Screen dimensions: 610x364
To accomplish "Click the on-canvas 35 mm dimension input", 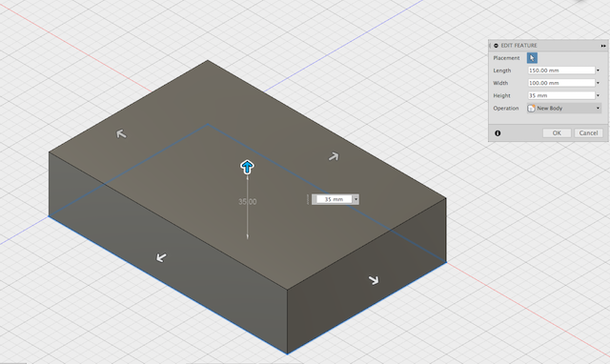I will coord(334,199).
